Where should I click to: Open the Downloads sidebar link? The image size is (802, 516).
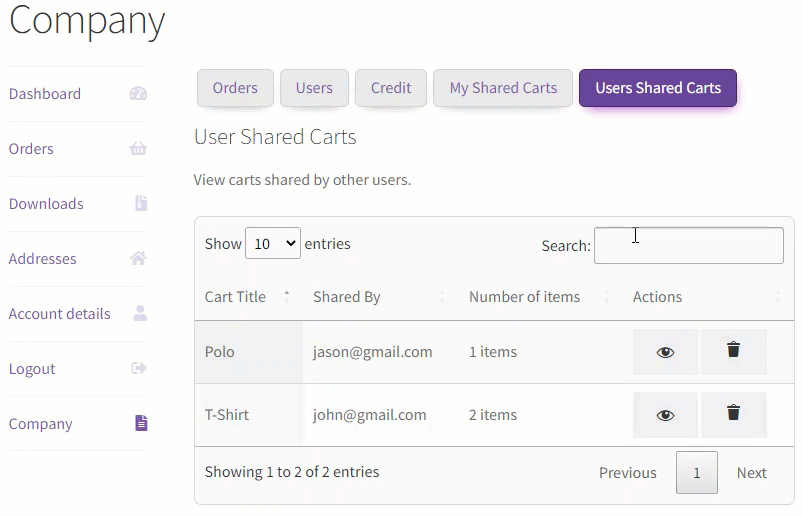pyautogui.click(x=46, y=204)
